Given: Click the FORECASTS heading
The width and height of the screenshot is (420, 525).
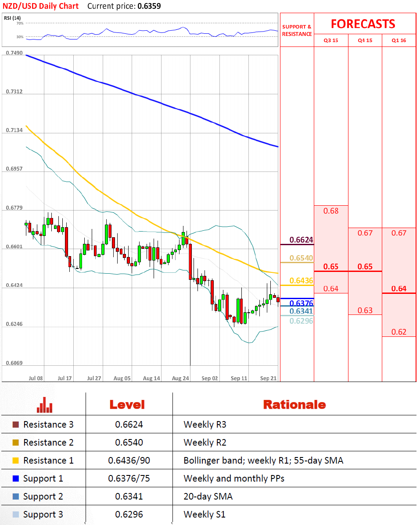Looking at the screenshot, I should coord(363,24).
